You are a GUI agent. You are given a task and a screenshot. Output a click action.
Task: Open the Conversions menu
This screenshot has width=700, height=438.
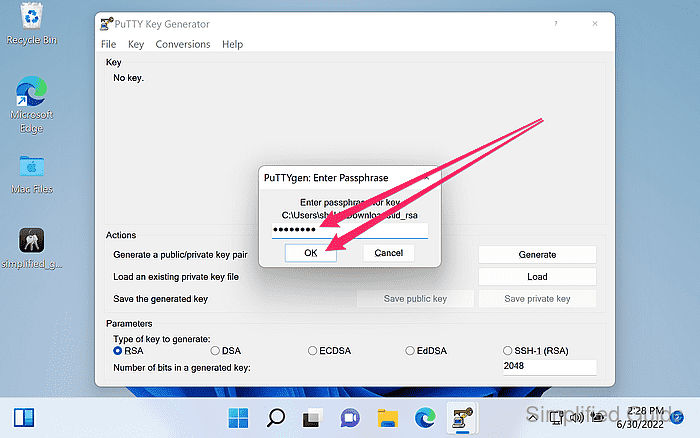pos(183,44)
